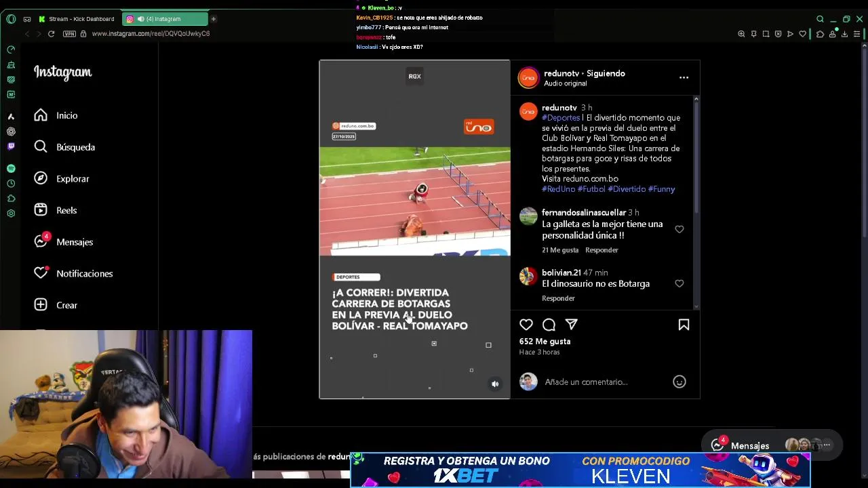Open emoji picker in comment box

coord(679,382)
